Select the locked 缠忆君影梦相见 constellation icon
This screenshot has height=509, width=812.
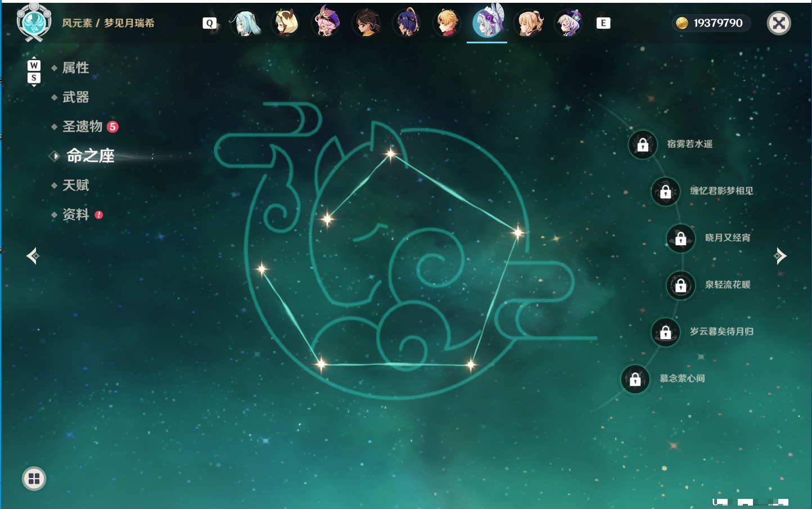[x=666, y=191]
